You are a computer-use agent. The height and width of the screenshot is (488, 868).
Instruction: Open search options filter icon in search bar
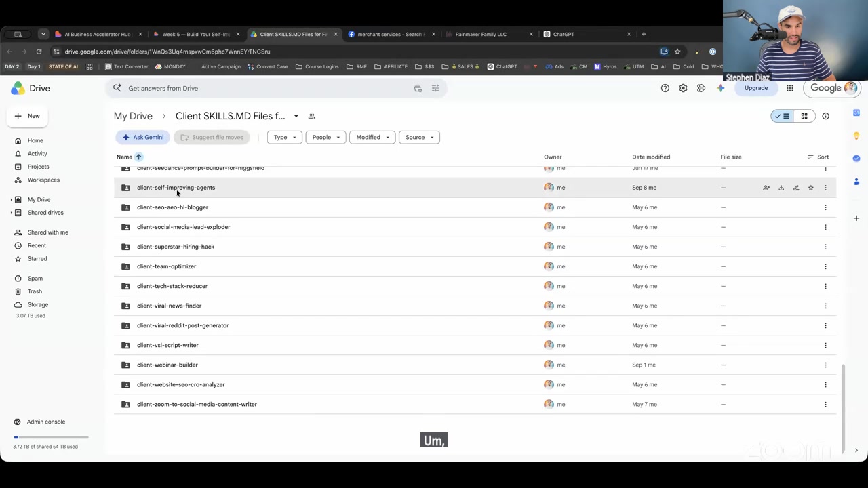[x=435, y=88]
